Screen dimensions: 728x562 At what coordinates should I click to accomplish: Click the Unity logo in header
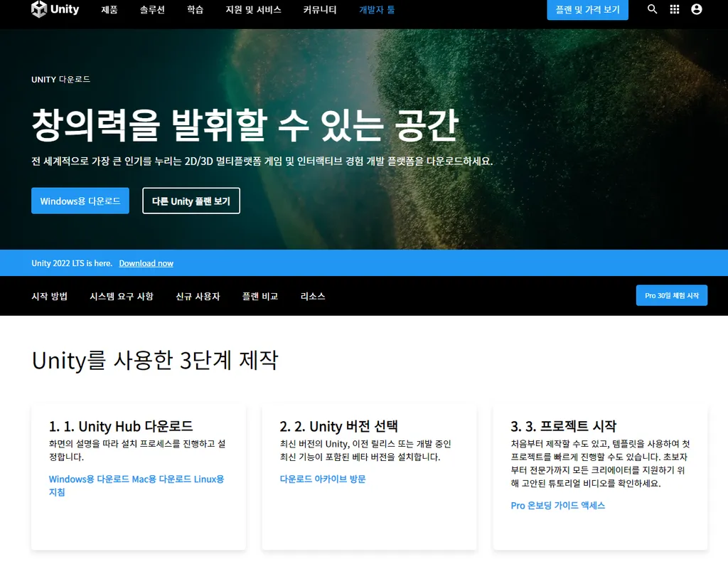[x=55, y=9]
